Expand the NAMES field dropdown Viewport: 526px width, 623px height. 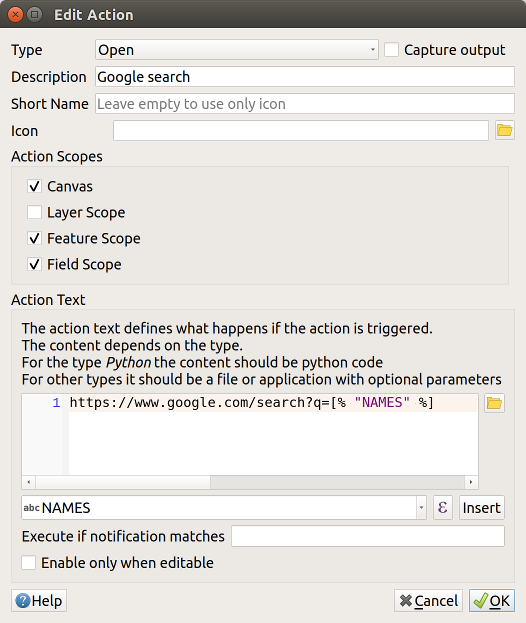tap(421, 507)
